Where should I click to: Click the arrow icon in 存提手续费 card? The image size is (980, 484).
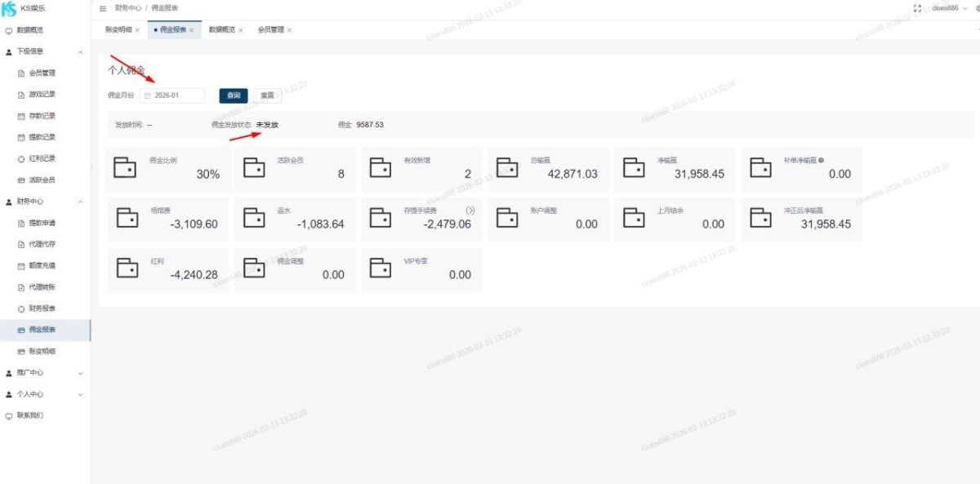[x=470, y=211]
